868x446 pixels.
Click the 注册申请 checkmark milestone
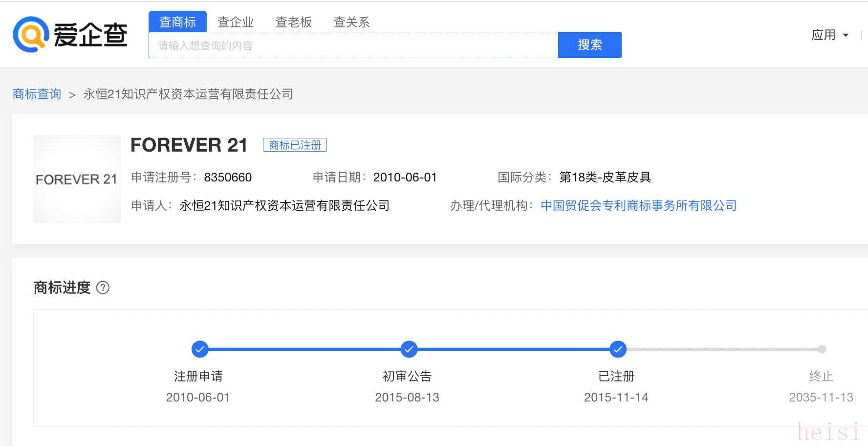coord(200,349)
